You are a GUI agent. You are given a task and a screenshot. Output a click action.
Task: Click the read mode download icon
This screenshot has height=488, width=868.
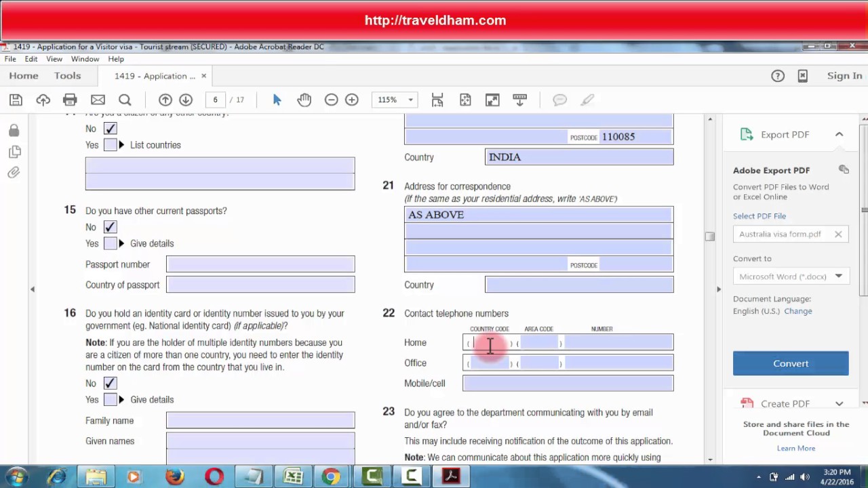[519, 100]
